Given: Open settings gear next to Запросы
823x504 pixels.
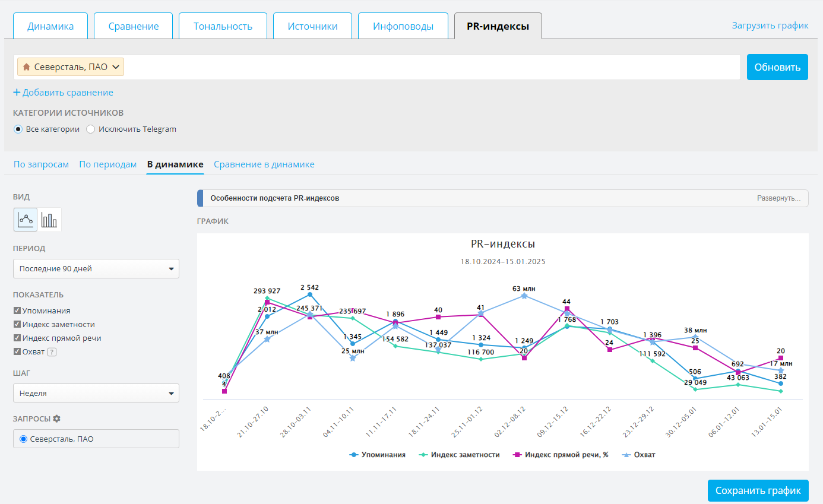Looking at the screenshot, I should click(x=57, y=419).
